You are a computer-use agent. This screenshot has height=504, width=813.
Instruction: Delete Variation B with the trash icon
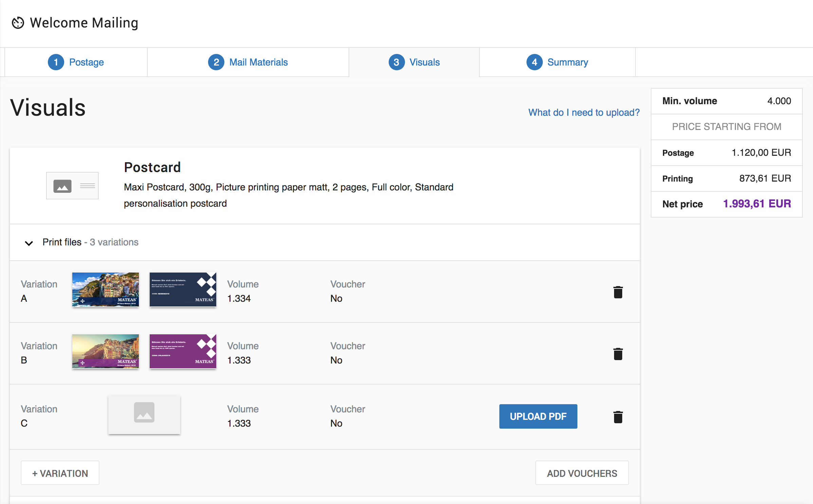[618, 354]
